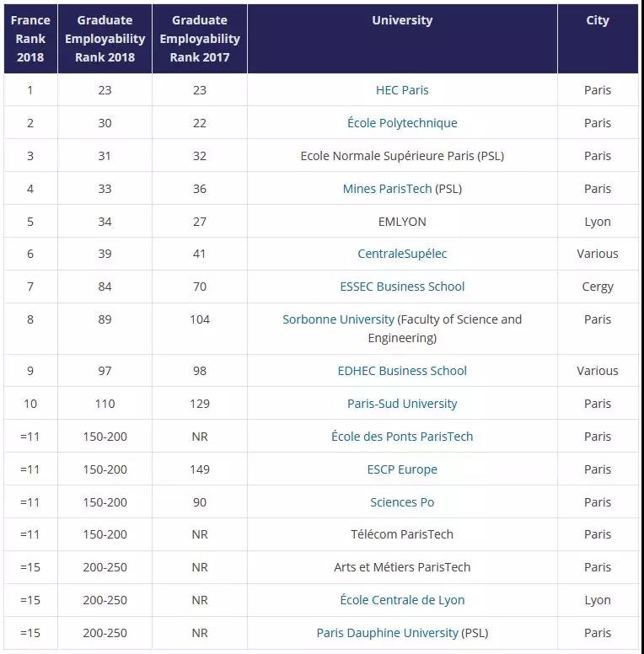Click the EDHEC Business School link
The width and height of the screenshot is (644, 654).
402,371
